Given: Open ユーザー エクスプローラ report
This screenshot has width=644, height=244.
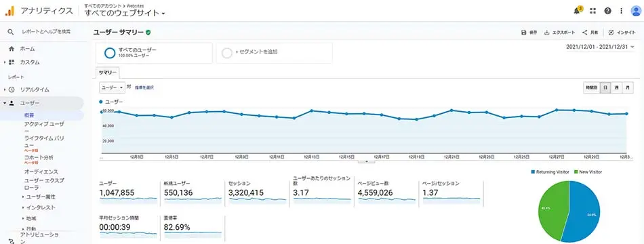Looking at the screenshot, I should tap(44, 184).
